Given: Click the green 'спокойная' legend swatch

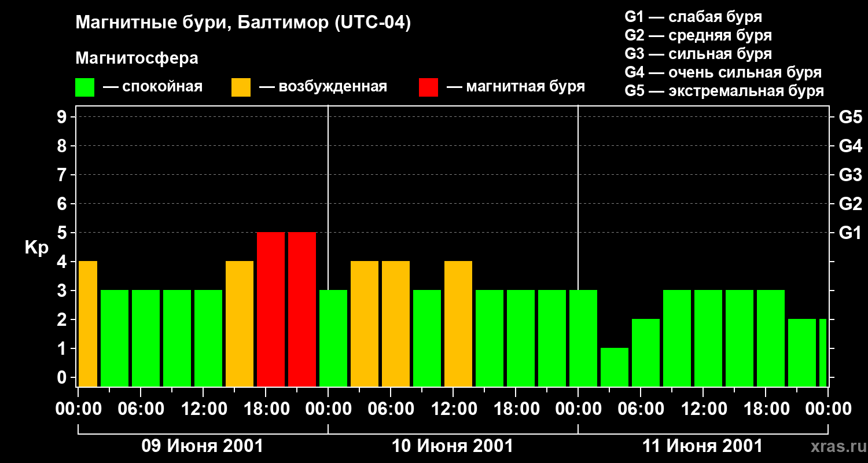Looking at the screenshot, I should coord(85,87).
